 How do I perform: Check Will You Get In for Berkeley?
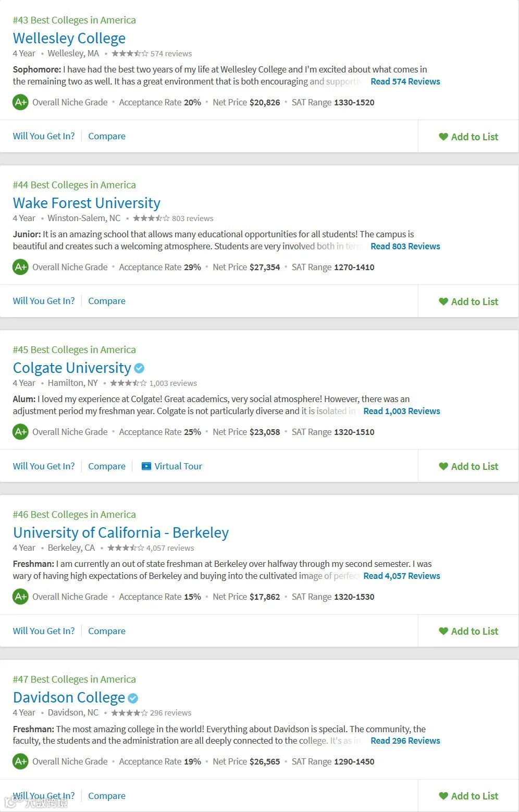(x=44, y=631)
